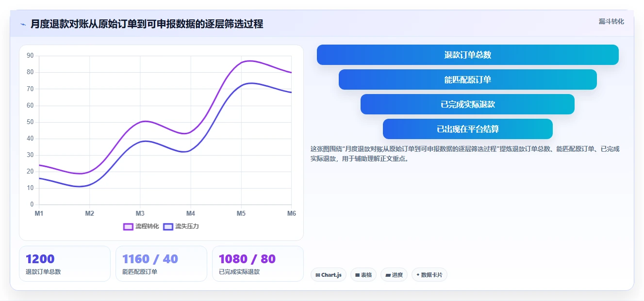Select the 已出现在平台结算 funnel stage
Screen dimensions: 644x301
point(468,129)
